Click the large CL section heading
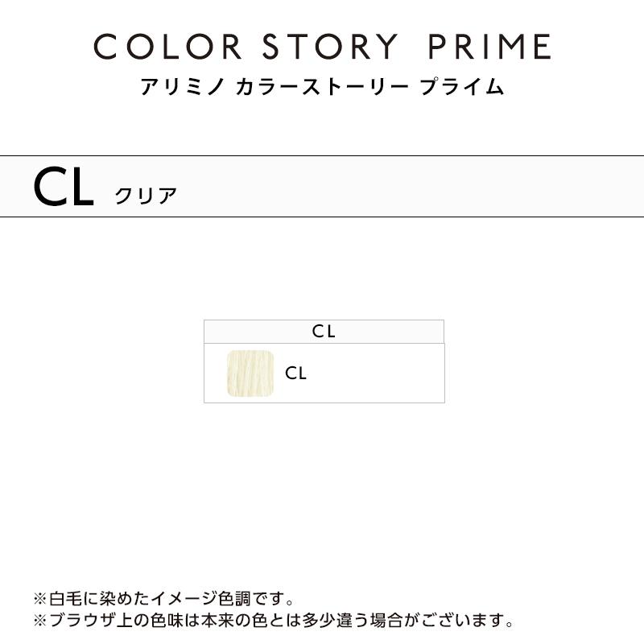 [x=63, y=188]
